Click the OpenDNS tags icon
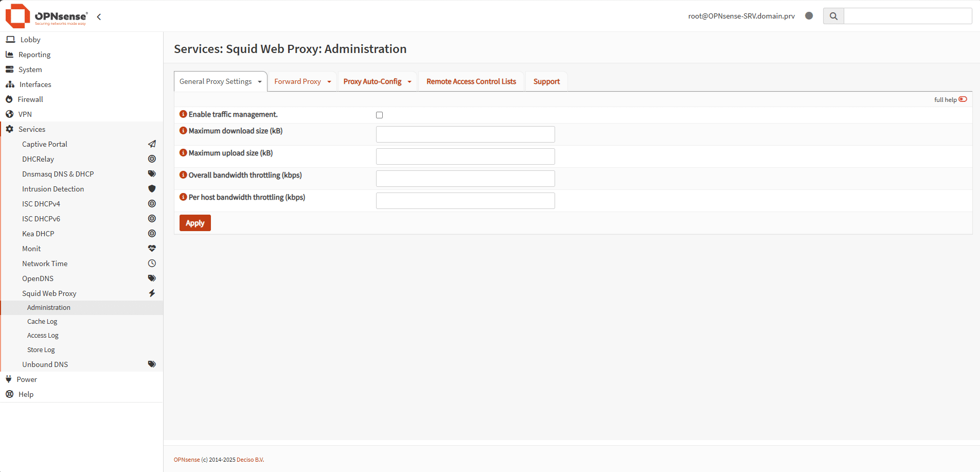This screenshot has width=980, height=472. pos(152,278)
